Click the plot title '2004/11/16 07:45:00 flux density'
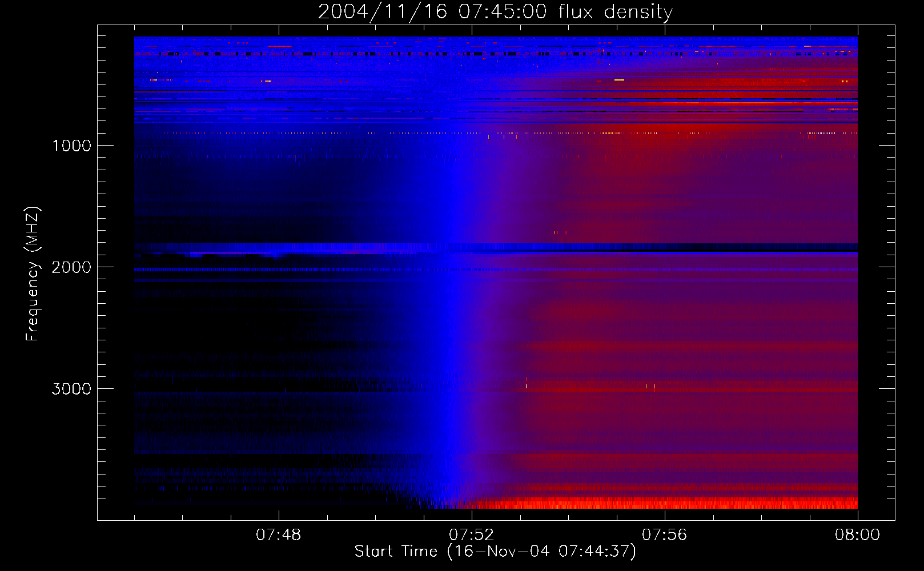 pyautogui.click(x=495, y=12)
